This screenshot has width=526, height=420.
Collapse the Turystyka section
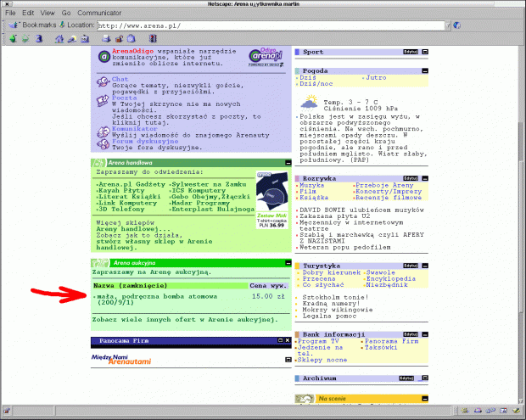(425, 266)
